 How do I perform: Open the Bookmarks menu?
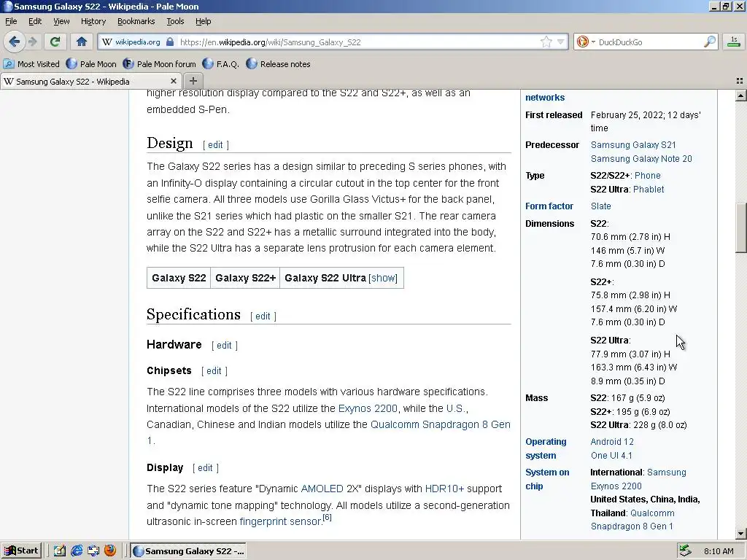coord(136,21)
